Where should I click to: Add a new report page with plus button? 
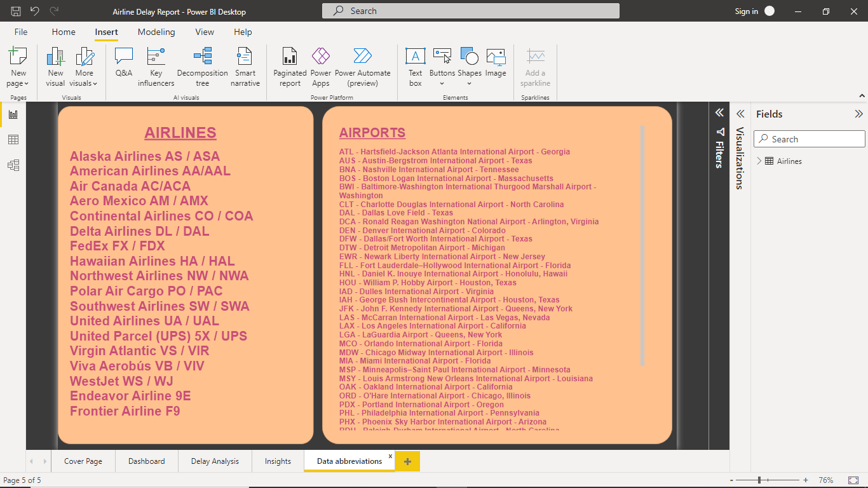click(407, 461)
